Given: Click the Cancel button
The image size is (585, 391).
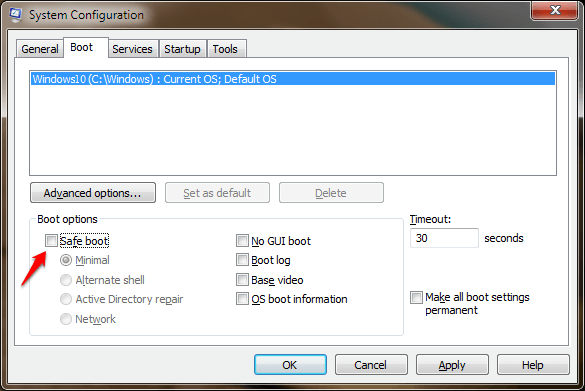Looking at the screenshot, I should [371, 365].
